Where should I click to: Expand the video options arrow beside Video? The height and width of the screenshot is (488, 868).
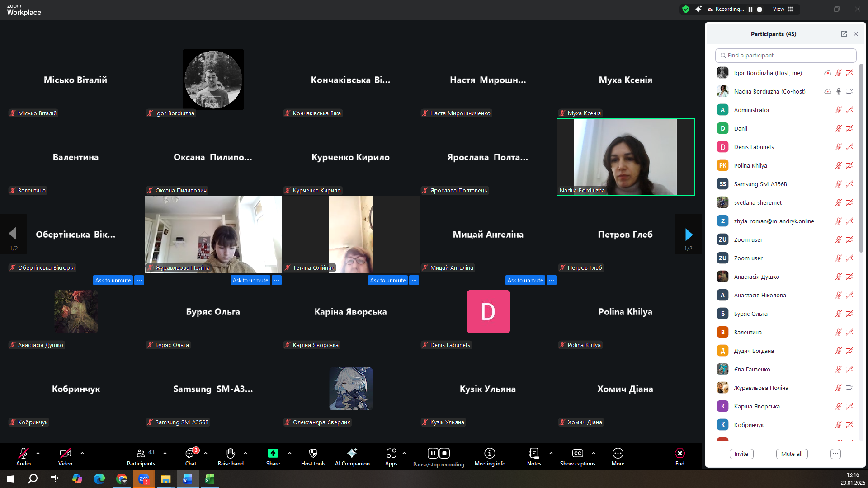82,453
